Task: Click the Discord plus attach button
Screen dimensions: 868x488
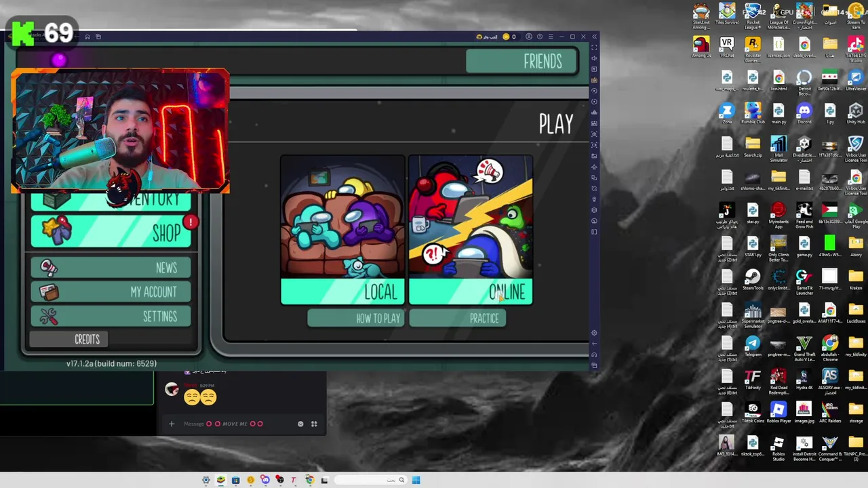Action: [x=172, y=424]
